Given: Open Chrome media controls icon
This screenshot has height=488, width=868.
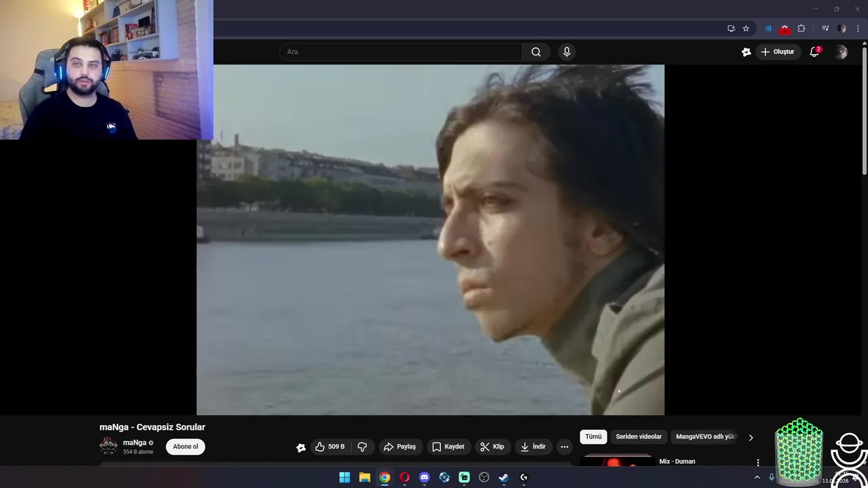Looking at the screenshot, I should click(825, 28).
